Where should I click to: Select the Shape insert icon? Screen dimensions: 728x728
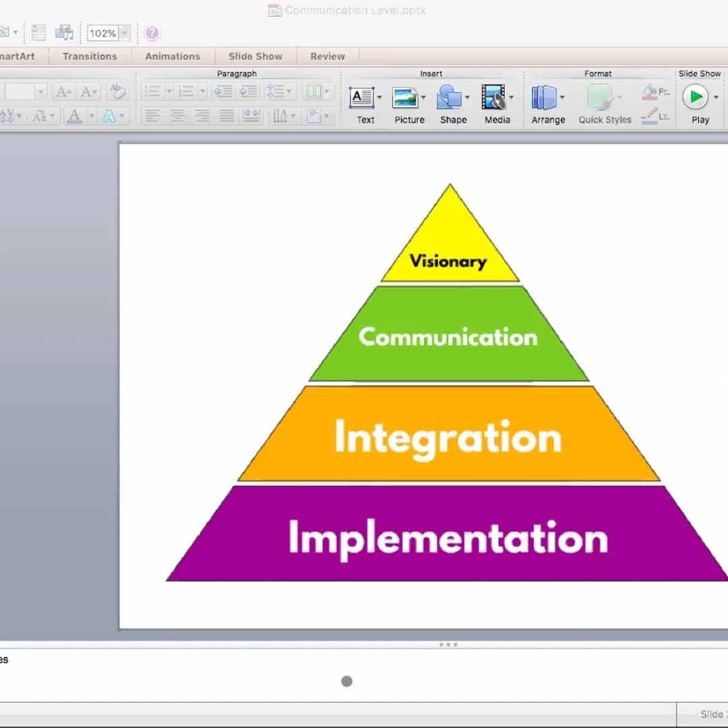(448, 98)
